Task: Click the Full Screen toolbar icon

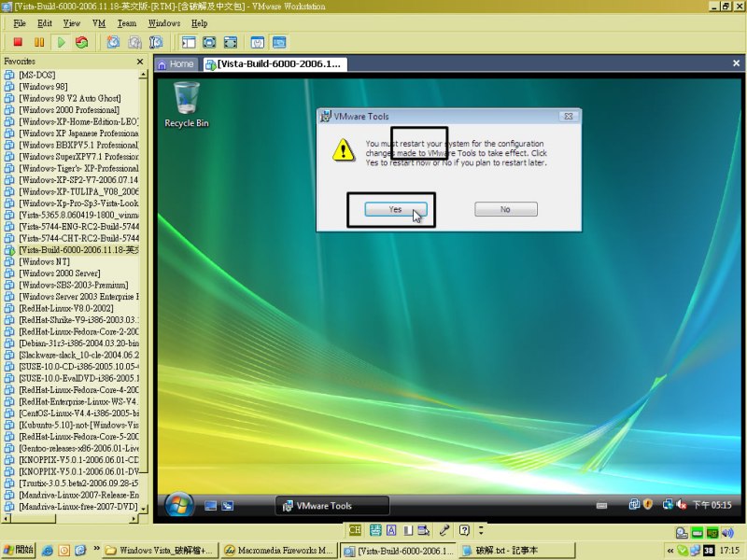Action: click(x=209, y=42)
